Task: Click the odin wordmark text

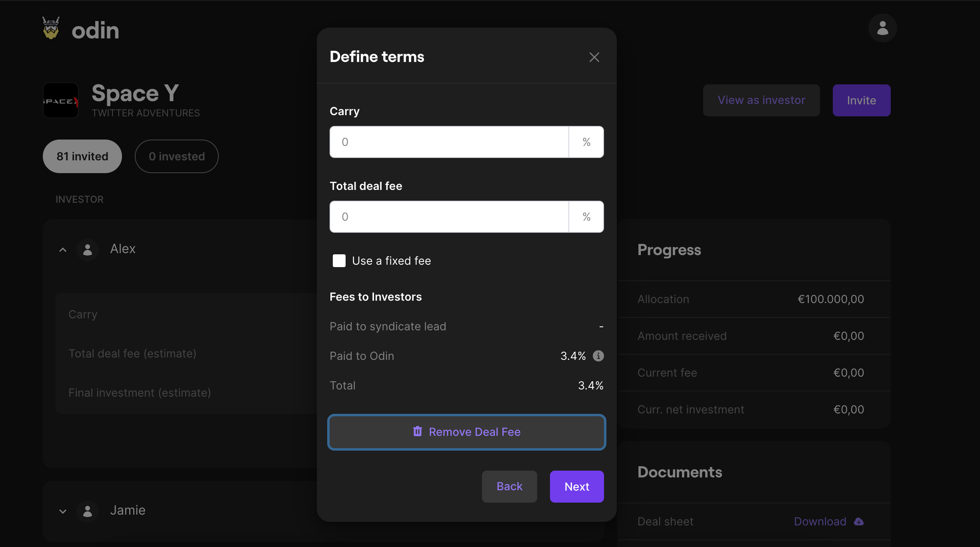Action: [x=95, y=30]
